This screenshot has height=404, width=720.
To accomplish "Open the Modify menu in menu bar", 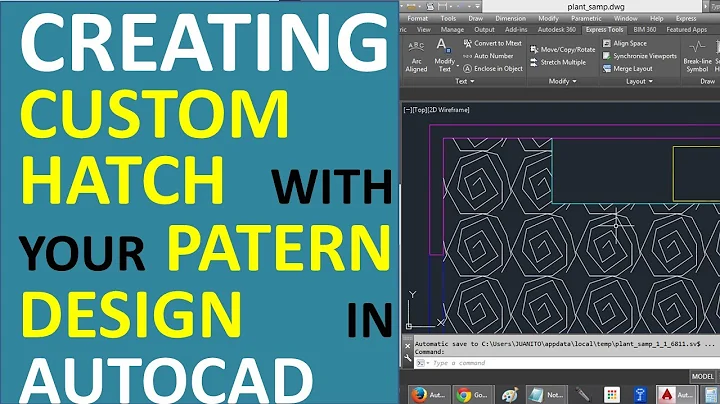I will click(548, 18).
